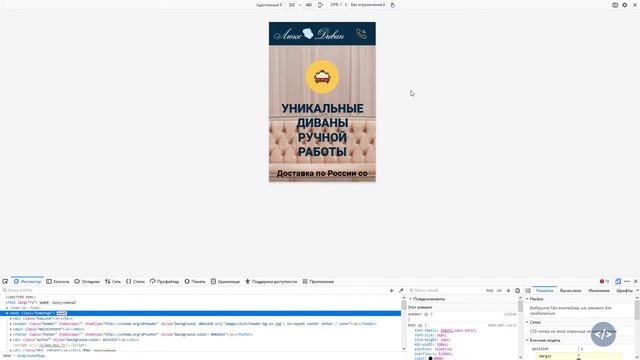Click the error count badge

click(604, 281)
